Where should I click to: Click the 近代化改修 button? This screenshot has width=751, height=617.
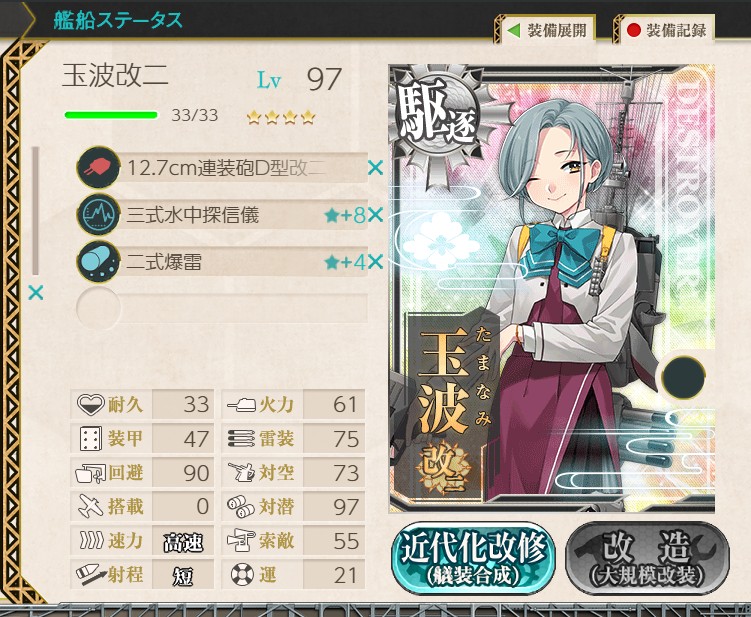[473, 559]
